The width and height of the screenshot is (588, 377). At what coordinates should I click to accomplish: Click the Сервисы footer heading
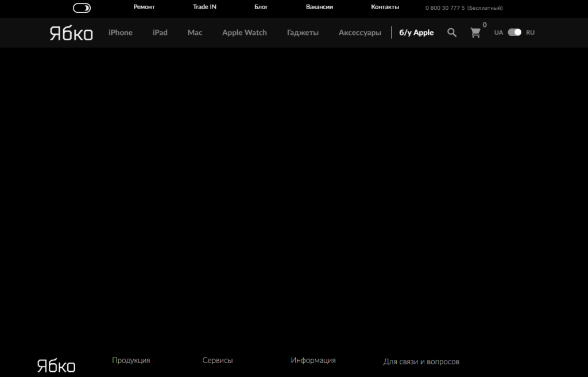218,360
